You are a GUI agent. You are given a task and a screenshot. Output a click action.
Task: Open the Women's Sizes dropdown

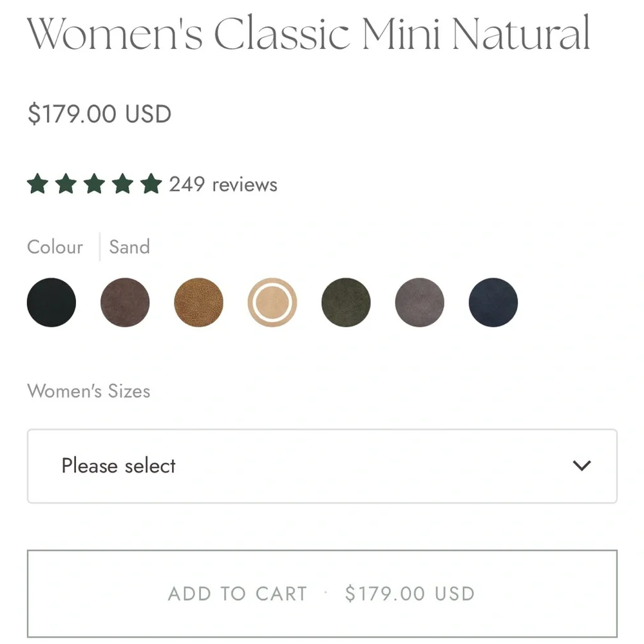tap(322, 466)
